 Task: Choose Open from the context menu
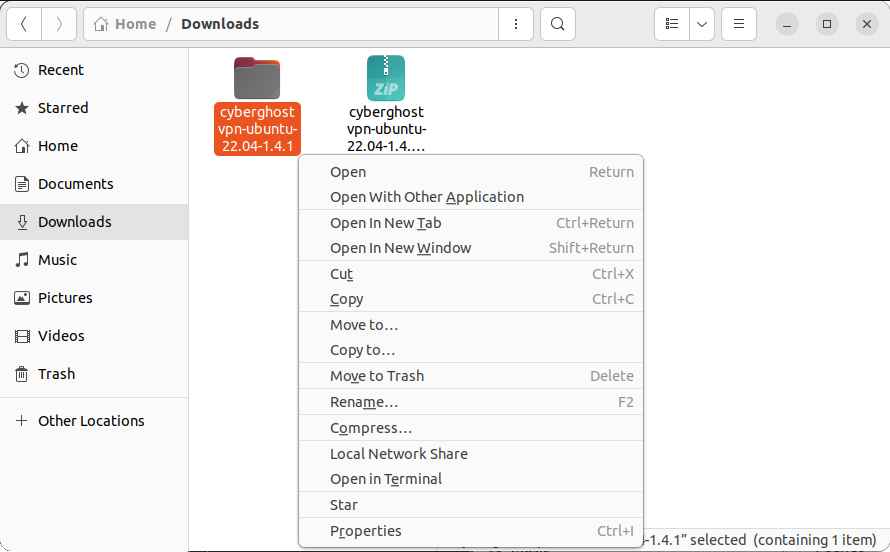coord(471,172)
